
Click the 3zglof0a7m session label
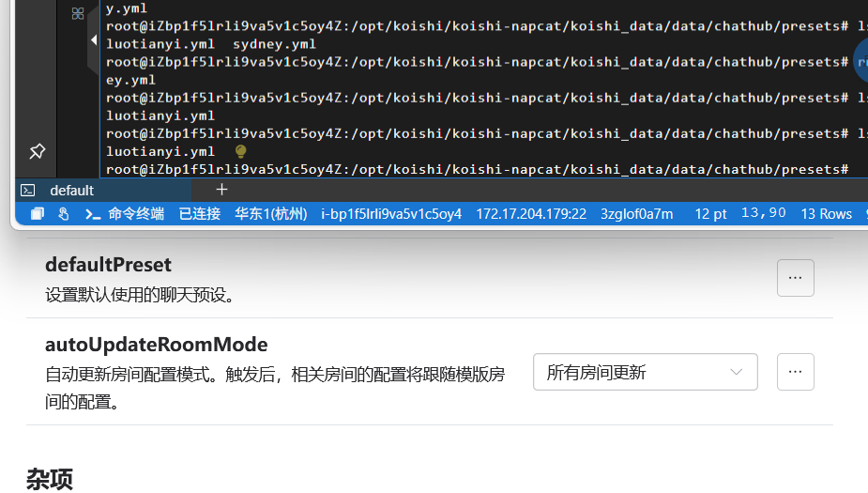(x=636, y=214)
